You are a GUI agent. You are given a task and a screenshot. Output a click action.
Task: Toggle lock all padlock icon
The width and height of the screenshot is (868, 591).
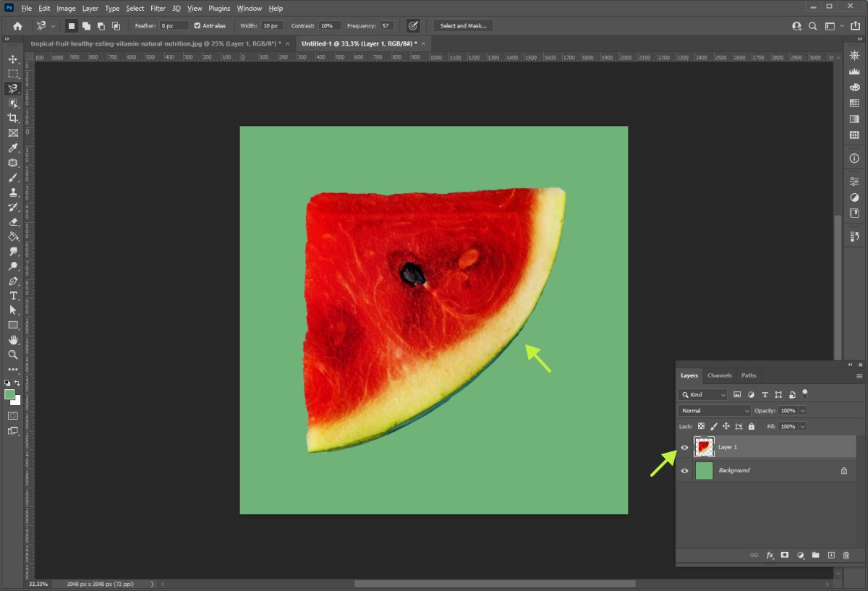click(752, 427)
